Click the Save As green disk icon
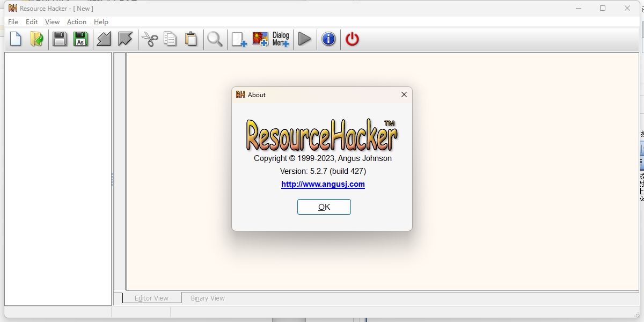 pyautogui.click(x=80, y=39)
